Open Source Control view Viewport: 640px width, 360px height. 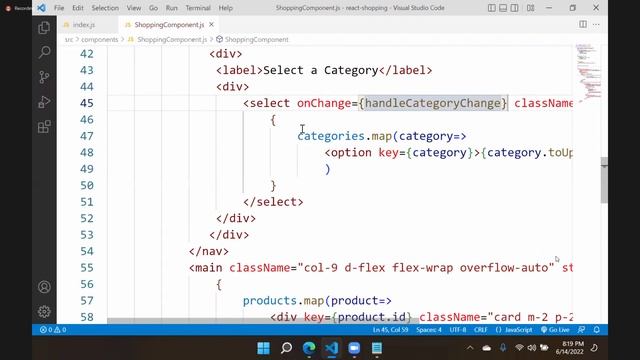44,77
